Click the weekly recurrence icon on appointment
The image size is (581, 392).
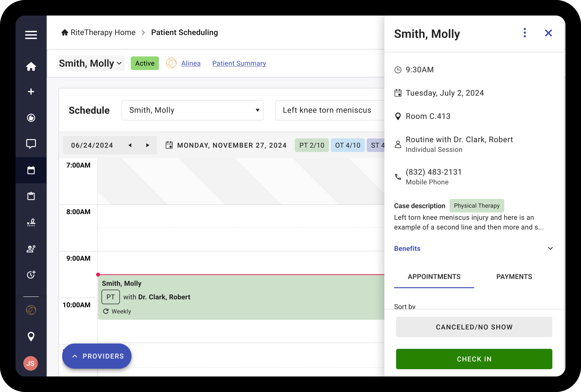pyautogui.click(x=106, y=311)
